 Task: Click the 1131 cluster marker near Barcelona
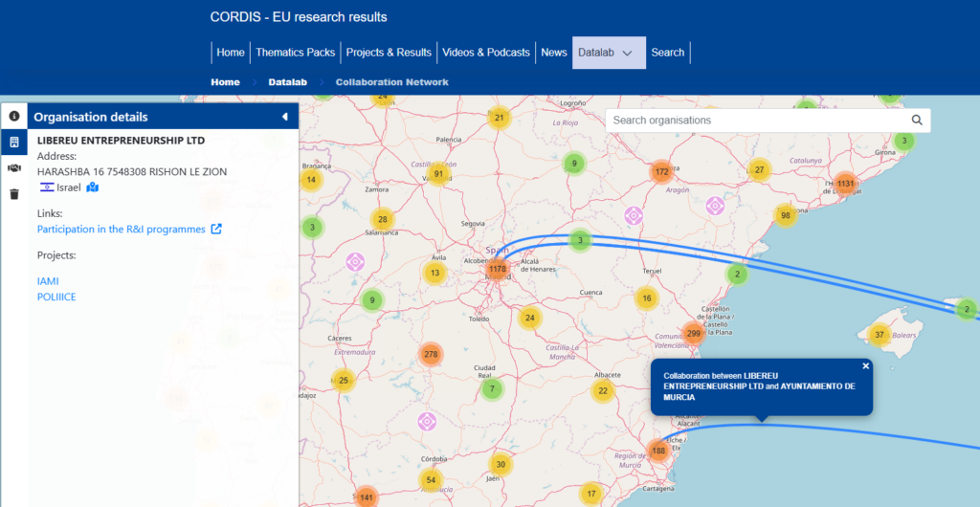845,184
